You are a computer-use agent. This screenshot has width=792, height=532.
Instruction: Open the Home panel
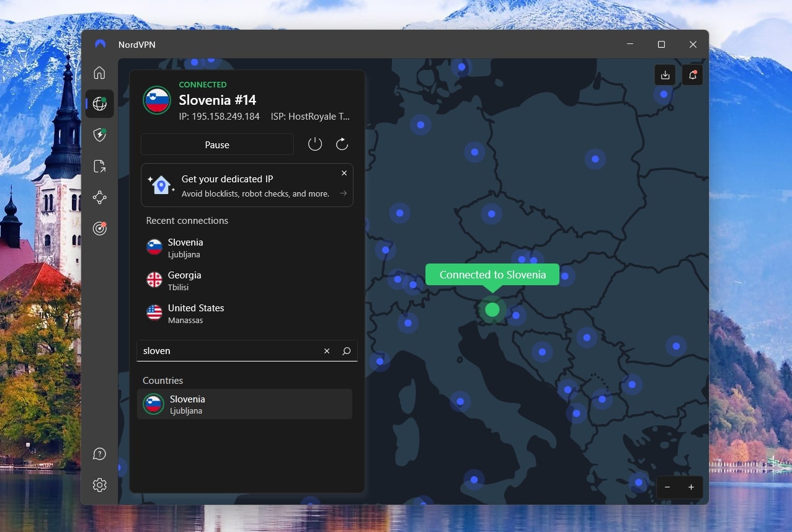(x=99, y=73)
